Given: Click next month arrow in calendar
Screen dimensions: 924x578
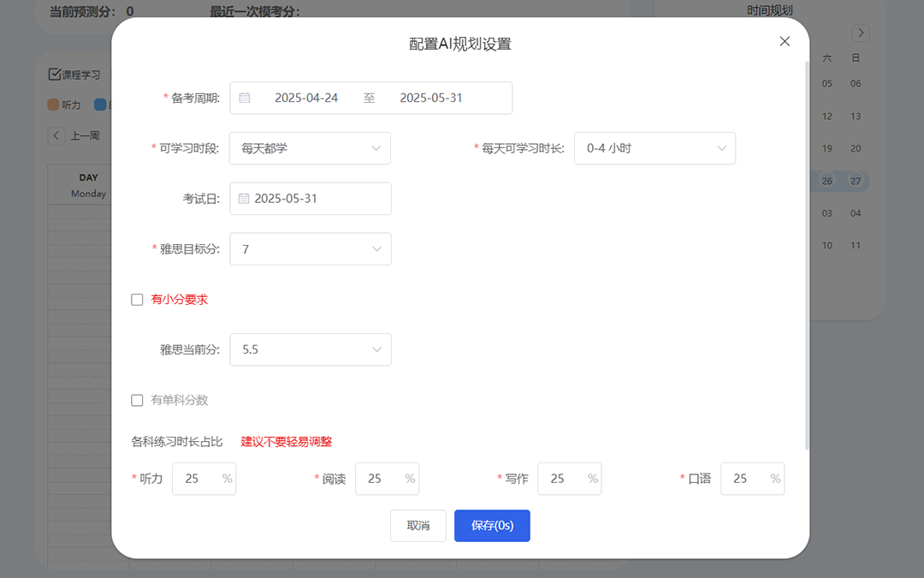Looking at the screenshot, I should (861, 33).
